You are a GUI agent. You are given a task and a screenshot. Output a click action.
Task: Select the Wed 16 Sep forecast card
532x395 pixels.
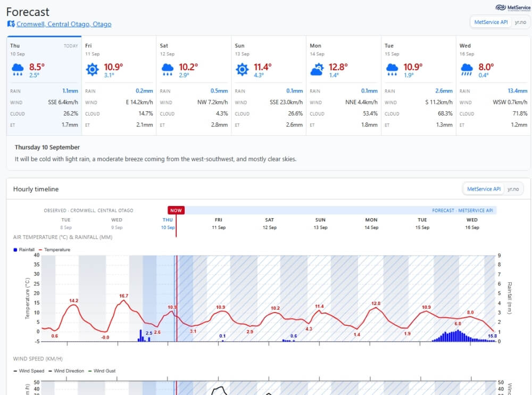click(x=493, y=85)
